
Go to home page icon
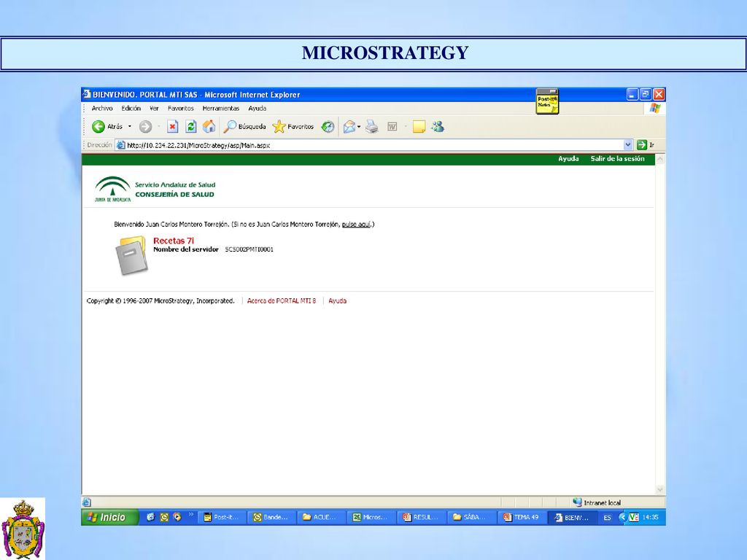coord(209,127)
